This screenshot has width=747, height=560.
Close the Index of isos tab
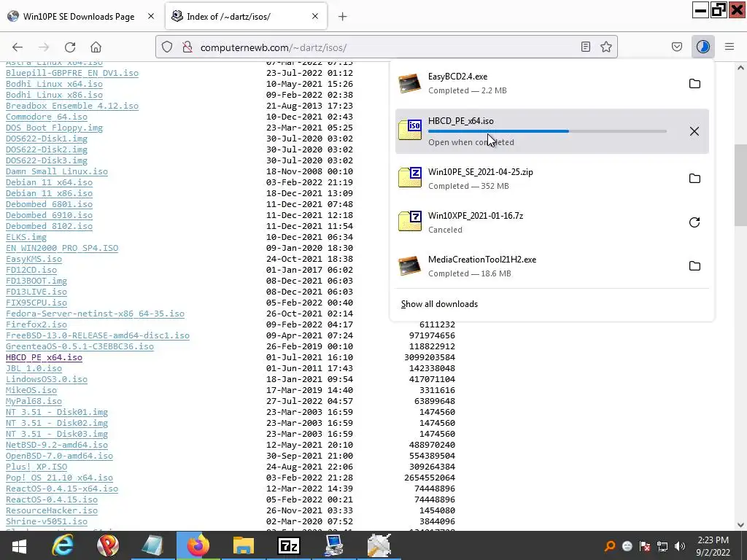(x=315, y=16)
